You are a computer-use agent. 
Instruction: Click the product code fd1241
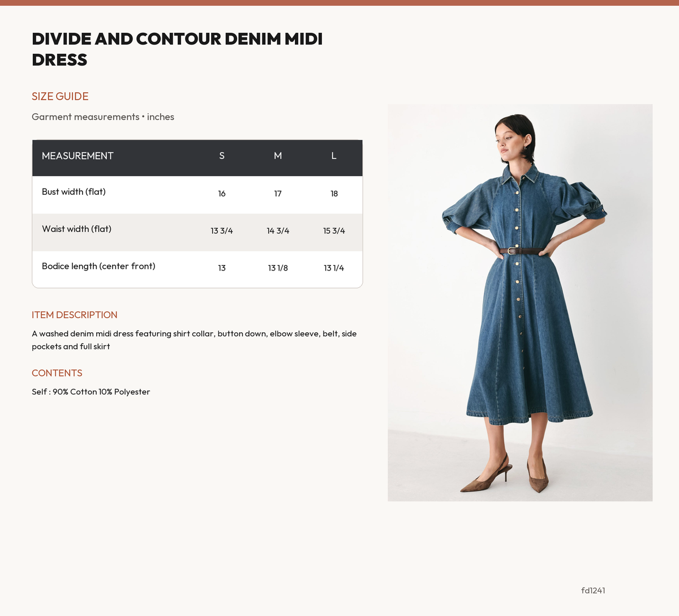(x=593, y=591)
